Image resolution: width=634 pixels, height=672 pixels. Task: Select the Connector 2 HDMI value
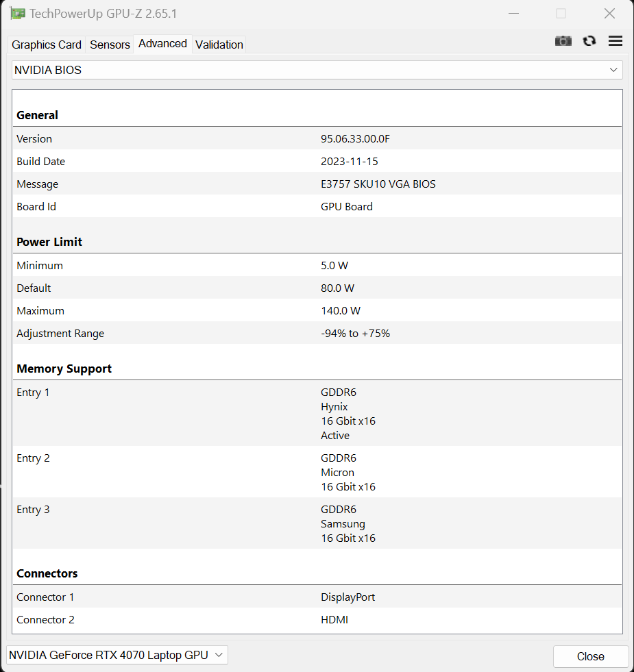coord(334,620)
